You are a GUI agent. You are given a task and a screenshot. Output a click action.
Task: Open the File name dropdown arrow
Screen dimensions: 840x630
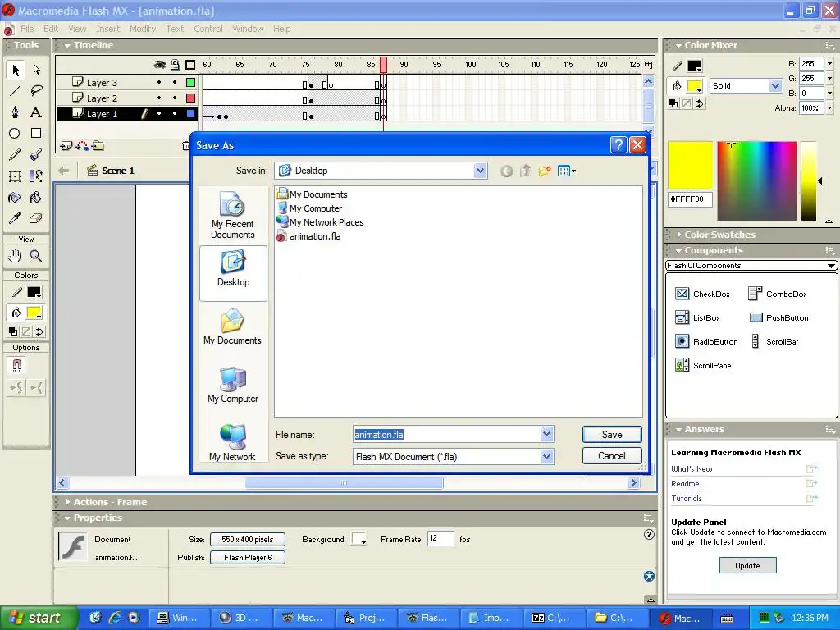[546, 435]
